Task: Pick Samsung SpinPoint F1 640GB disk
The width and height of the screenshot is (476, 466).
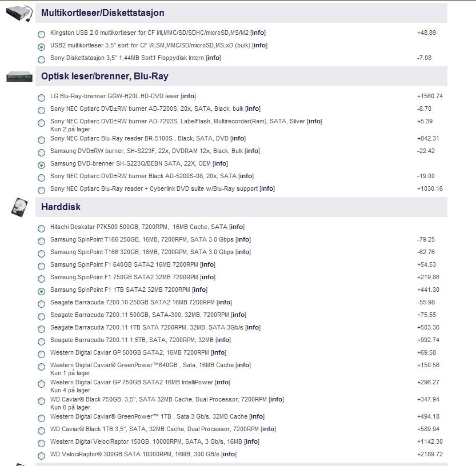Action: 41,266
